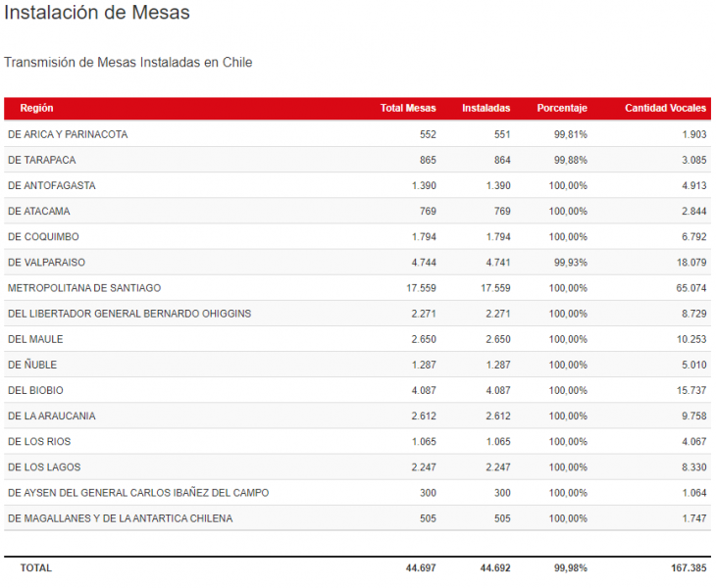This screenshot has width=716, height=588.
Task: Click the DEL BIOBIO region name
Action: point(36,390)
